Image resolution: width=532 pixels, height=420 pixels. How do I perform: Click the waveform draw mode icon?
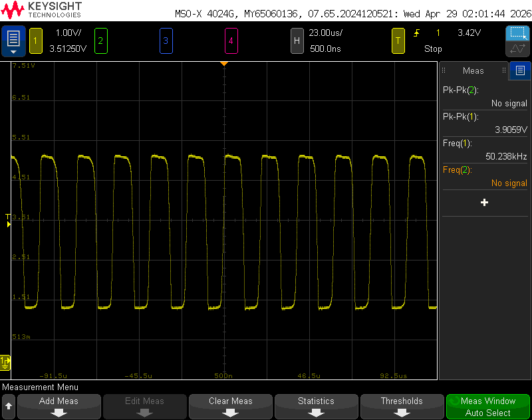[517, 49]
